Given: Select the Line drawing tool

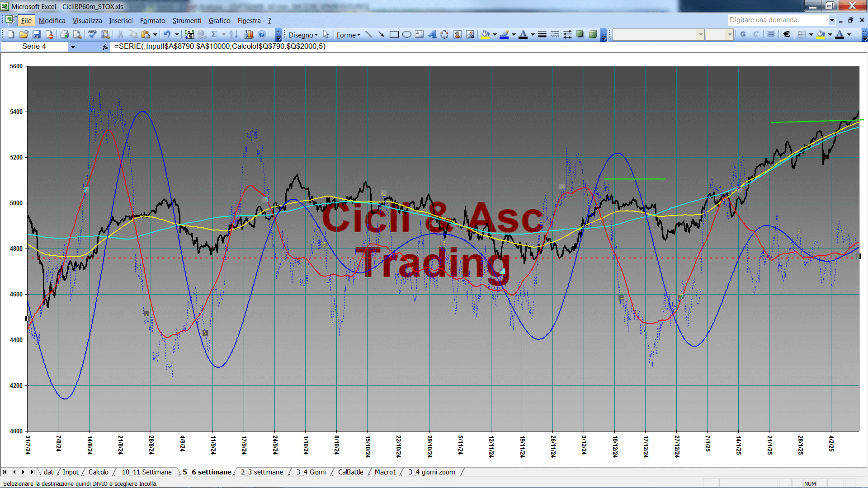Looking at the screenshot, I should tap(369, 34).
